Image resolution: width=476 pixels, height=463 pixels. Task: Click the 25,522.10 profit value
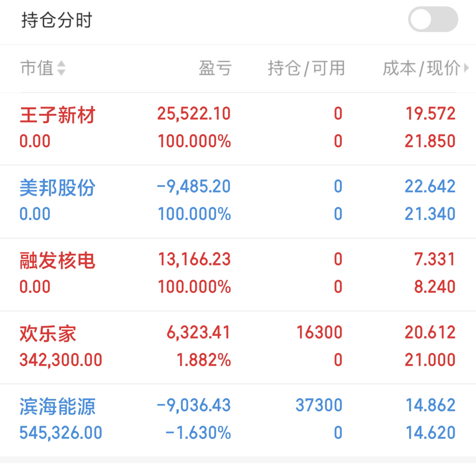pyautogui.click(x=194, y=114)
